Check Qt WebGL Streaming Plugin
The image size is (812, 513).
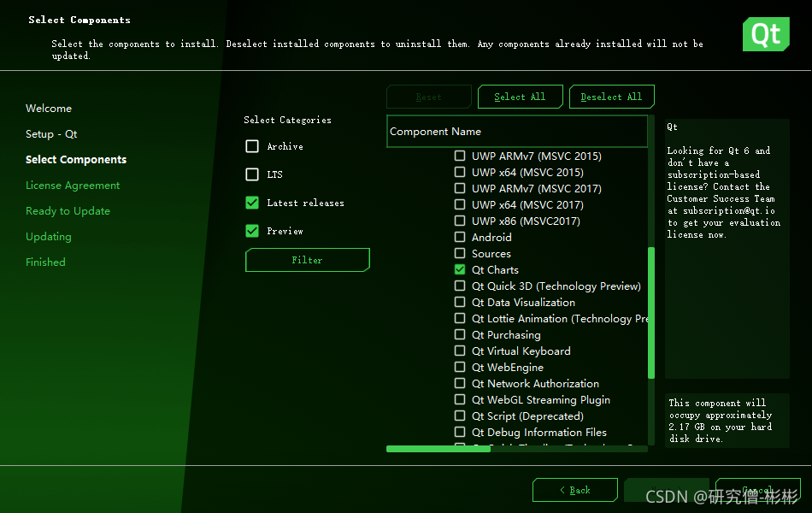click(460, 399)
